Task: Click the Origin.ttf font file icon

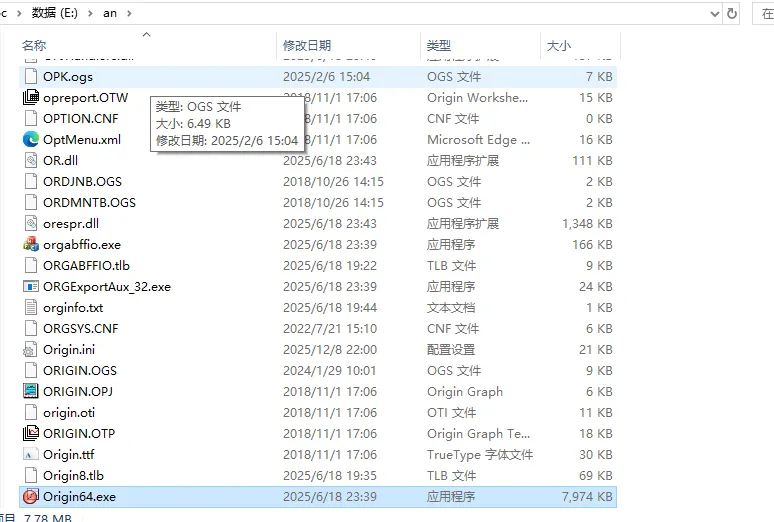Action: pos(31,454)
